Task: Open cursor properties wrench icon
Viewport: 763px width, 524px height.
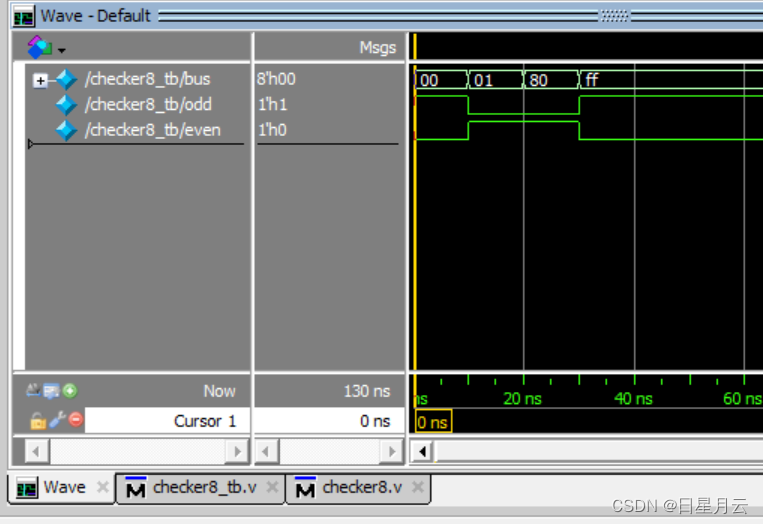Action: (x=57, y=419)
